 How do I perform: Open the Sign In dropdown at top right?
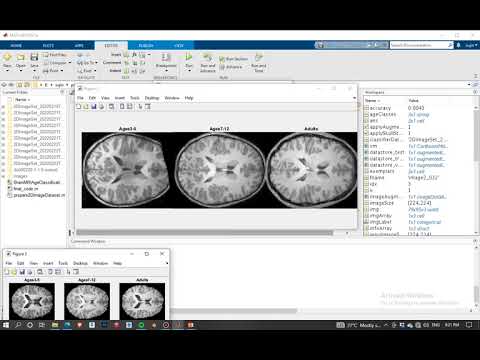click(x=471, y=45)
